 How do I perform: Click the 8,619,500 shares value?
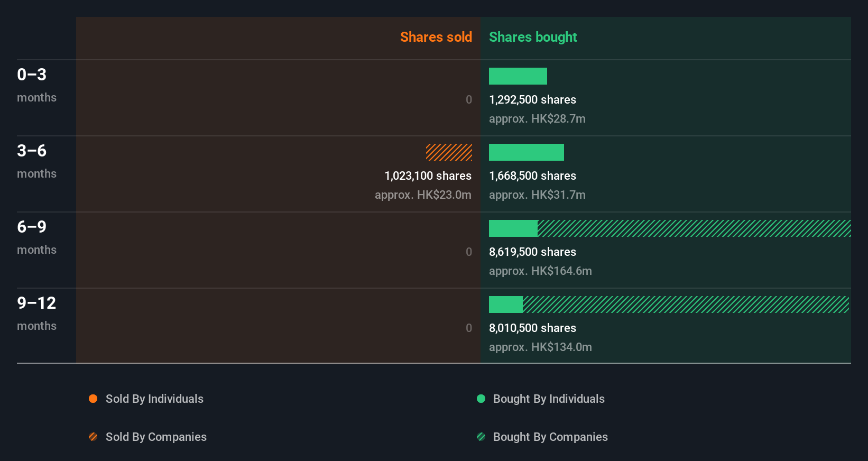[x=532, y=252]
